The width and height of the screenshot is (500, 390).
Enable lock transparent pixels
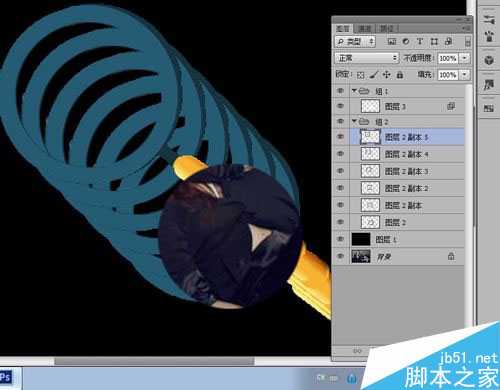pyautogui.click(x=360, y=75)
